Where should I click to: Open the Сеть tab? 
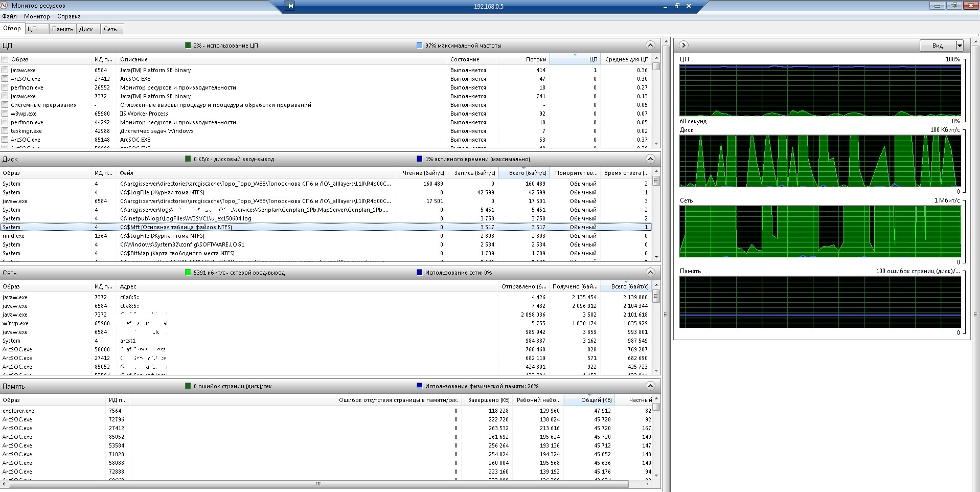click(x=110, y=29)
